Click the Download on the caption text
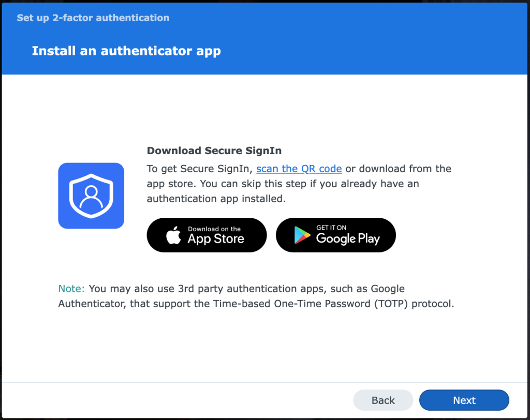 [214, 229]
